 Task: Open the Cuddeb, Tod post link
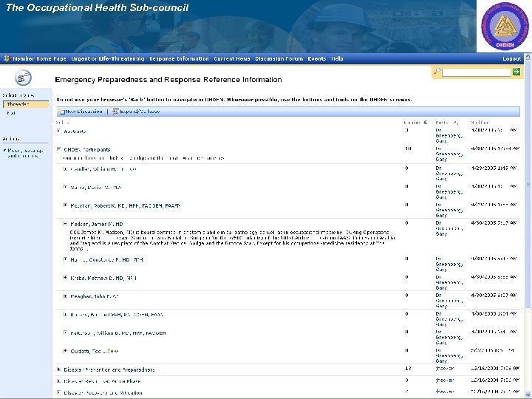pyautogui.click(x=89, y=351)
